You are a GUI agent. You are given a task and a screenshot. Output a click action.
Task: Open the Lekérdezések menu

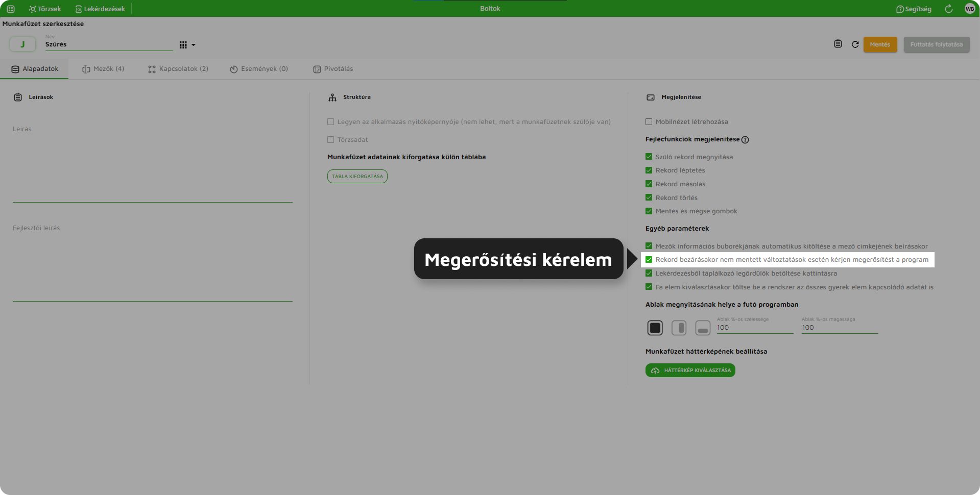(x=100, y=9)
